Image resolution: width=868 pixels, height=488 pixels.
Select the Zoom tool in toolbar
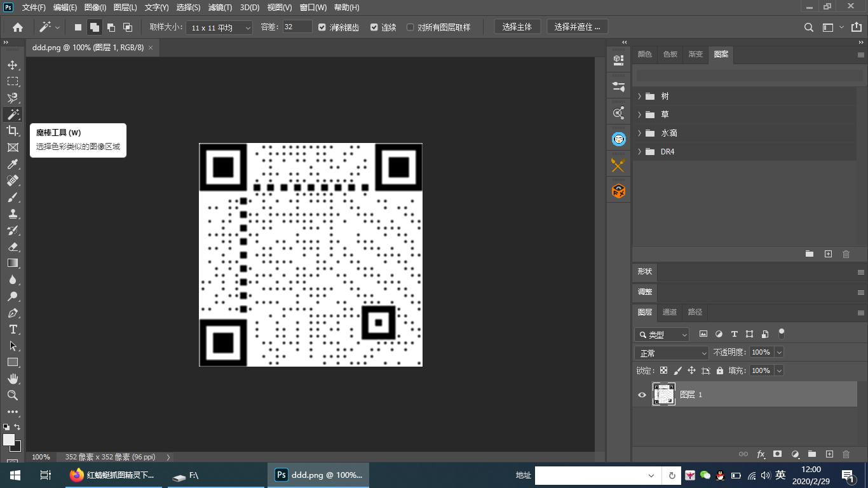point(13,395)
